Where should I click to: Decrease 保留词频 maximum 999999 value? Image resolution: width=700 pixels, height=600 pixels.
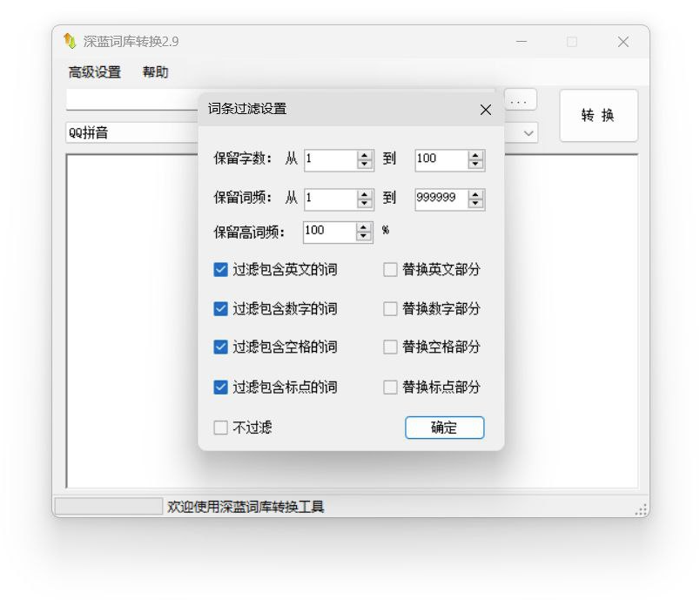(x=476, y=204)
